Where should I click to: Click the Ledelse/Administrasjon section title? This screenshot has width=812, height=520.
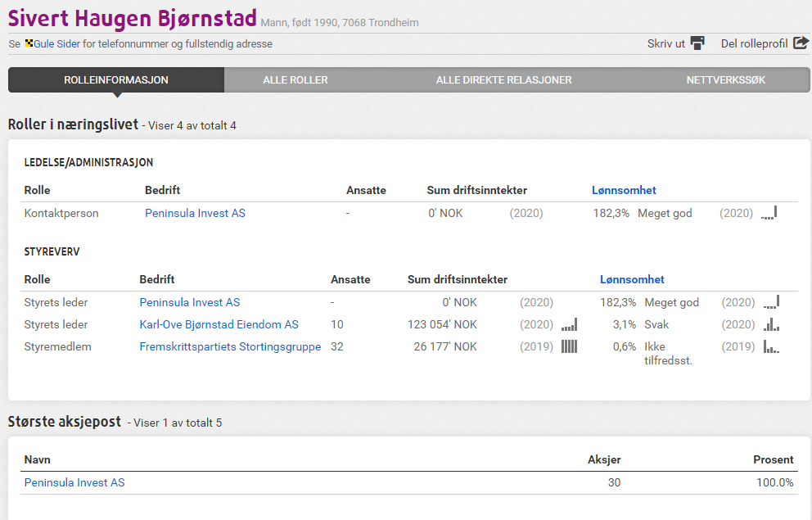pyautogui.click(x=88, y=162)
